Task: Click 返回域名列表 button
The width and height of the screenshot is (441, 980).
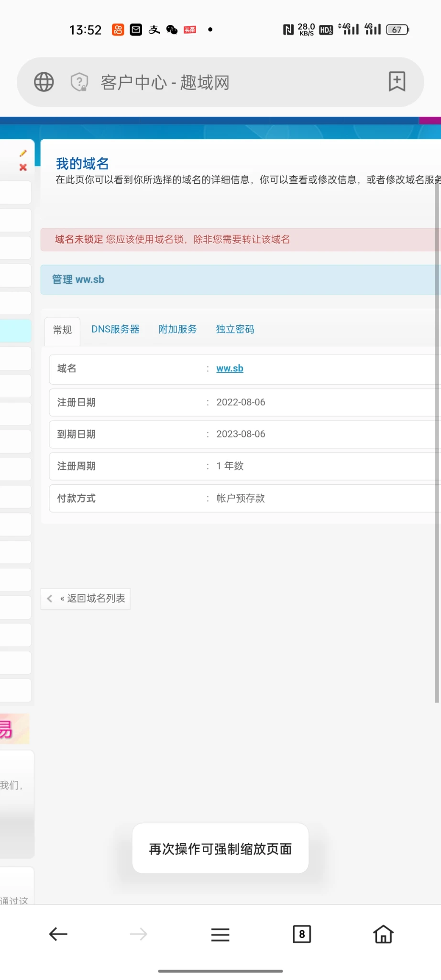Action: tap(86, 599)
